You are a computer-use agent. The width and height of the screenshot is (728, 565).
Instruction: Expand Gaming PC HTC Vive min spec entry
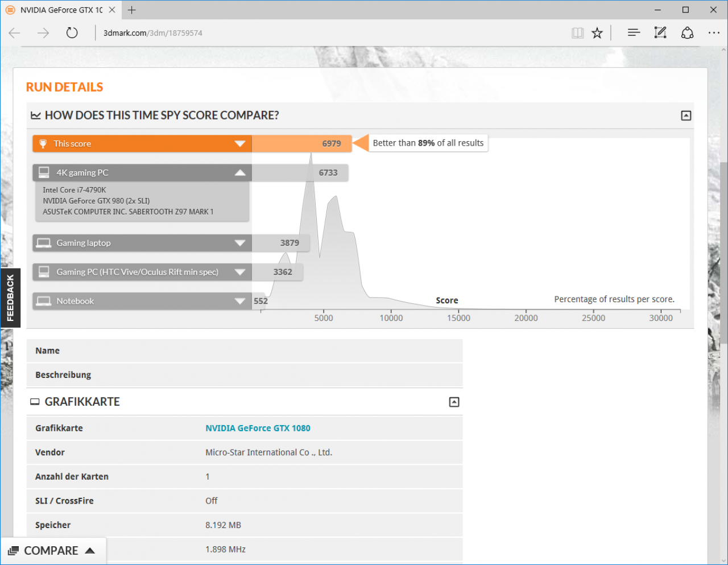pyautogui.click(x=240, y=272)
